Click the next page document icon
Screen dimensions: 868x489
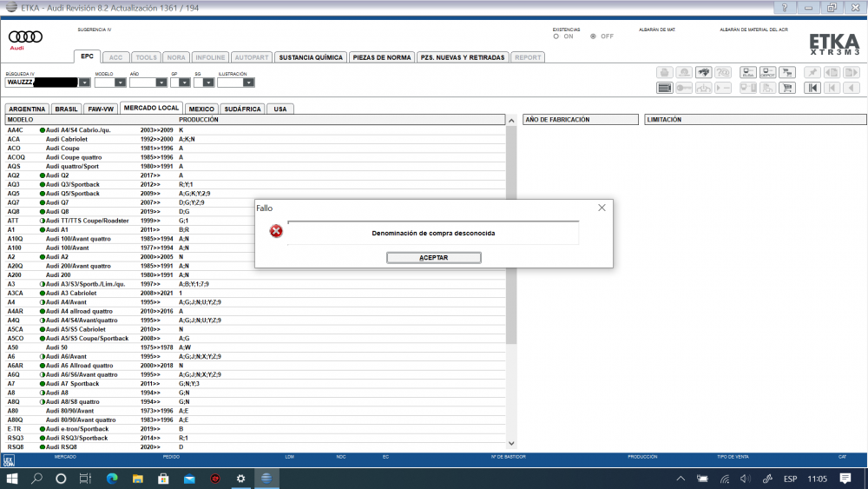(852, 73)
